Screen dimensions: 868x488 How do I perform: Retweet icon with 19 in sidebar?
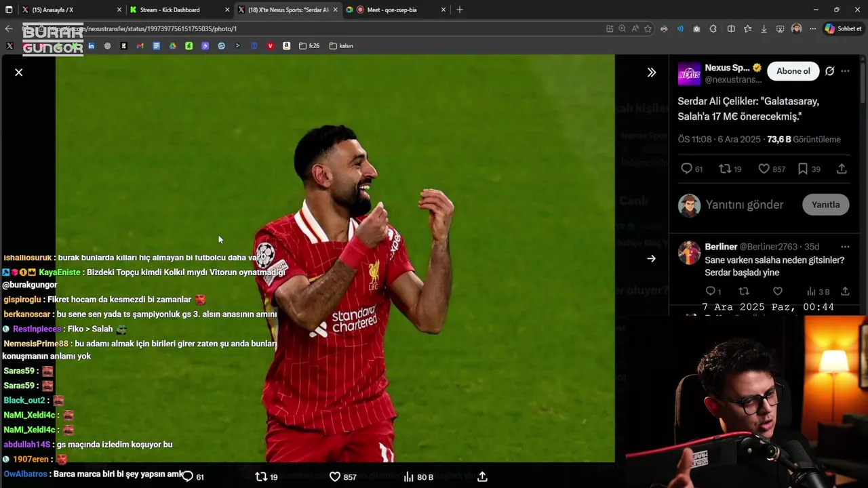pyautogui.click(x=725, y=169)
